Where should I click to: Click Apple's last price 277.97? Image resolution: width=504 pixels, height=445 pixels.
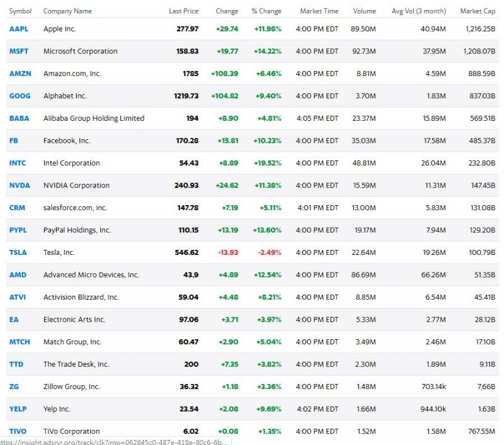[x=187, y=29]
